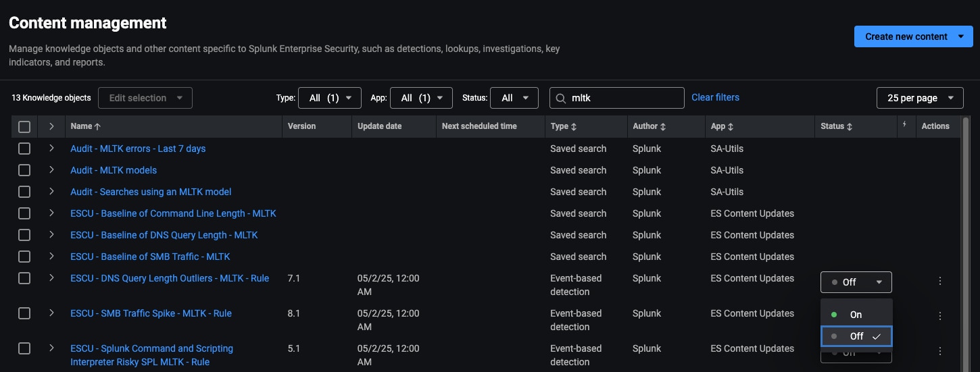This screenshot has height=372, width=980.
Task: Expand Baseline of Command Line Length row
Action: [51, 213]
